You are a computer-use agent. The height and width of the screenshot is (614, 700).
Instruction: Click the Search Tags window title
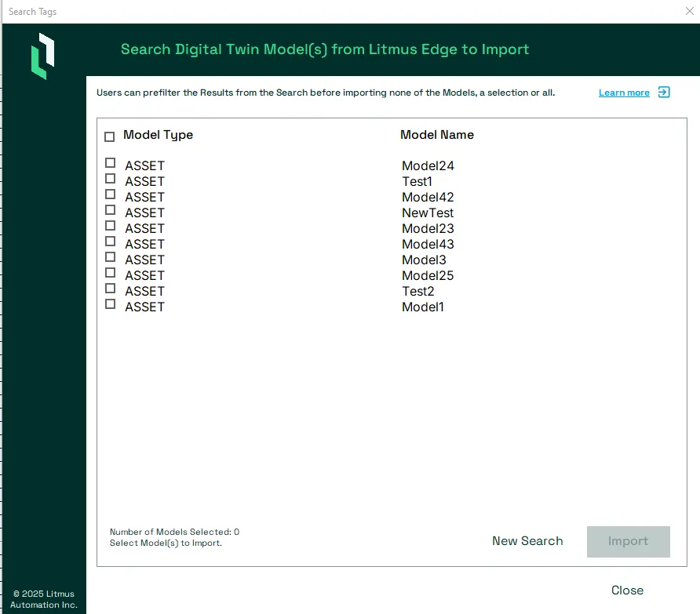pos(33,12)
